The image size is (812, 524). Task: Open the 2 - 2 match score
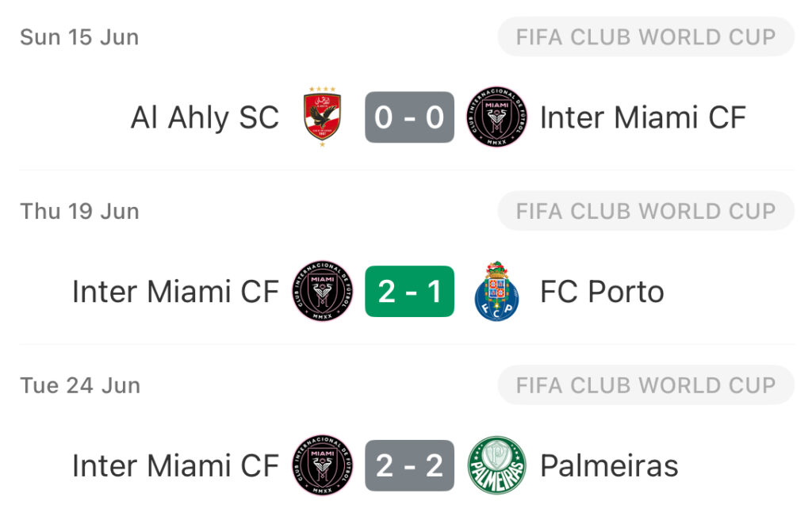click(x=410, y=465)
